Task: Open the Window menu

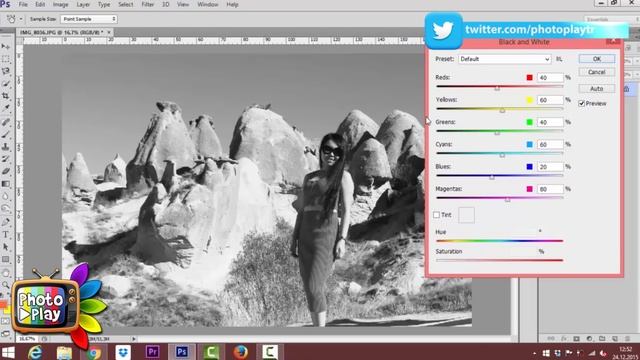Action: pos(208,4)
